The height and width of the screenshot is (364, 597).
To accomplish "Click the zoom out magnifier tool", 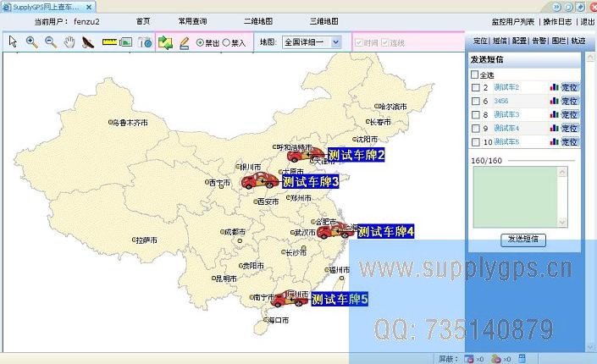I will [x=50, y=41].
